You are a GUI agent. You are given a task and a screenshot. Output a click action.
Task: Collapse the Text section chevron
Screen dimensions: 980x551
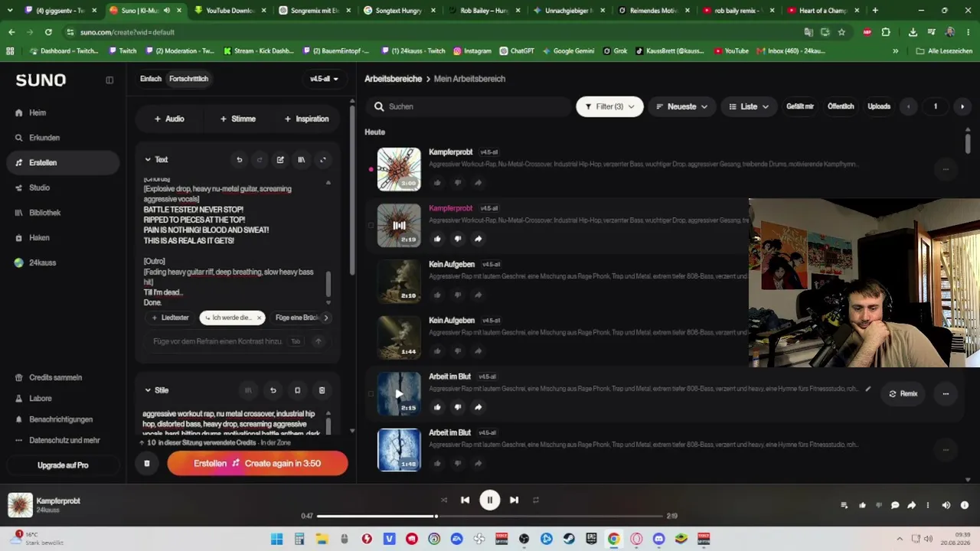[148, 160]
